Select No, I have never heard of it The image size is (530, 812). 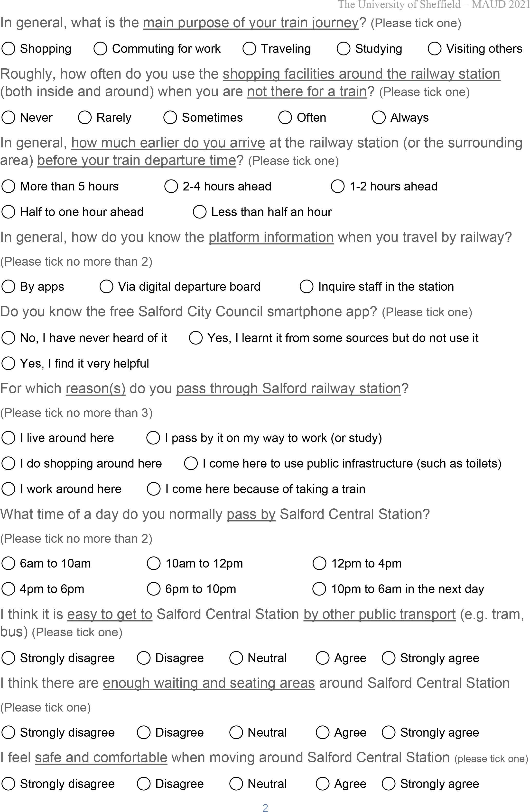[x=8, y=338]
